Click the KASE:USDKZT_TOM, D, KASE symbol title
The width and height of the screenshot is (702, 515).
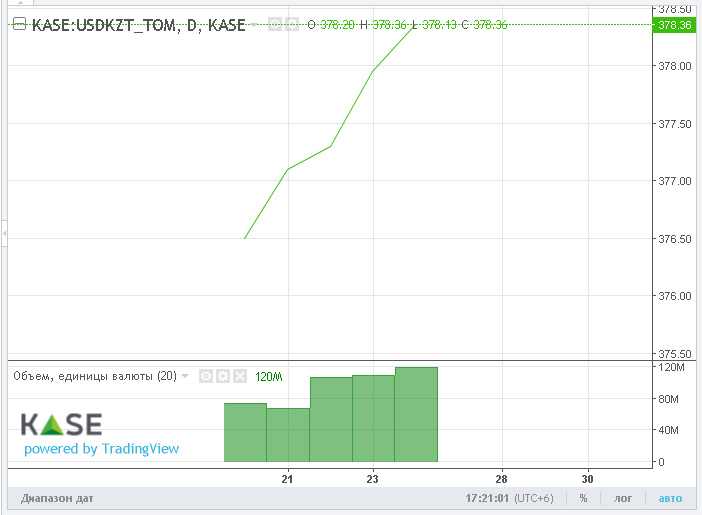[138, 24]
